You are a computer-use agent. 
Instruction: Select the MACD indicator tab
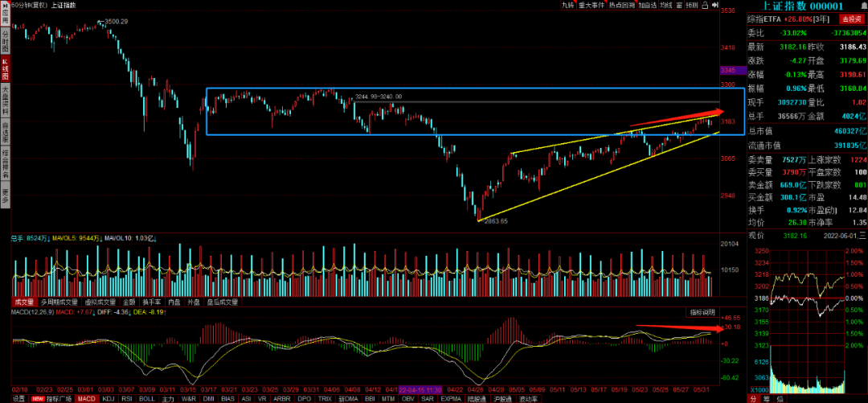[86, 398]
